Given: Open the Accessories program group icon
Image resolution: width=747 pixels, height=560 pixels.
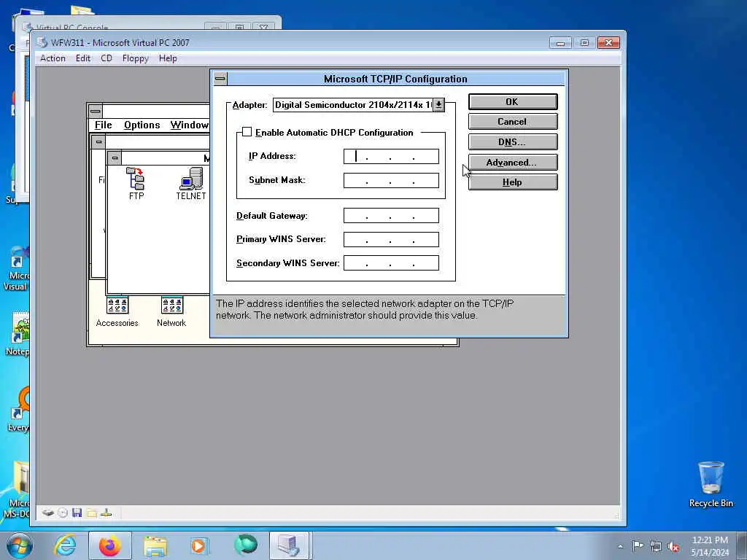Looking at the screenshot, I should pyautogui.click(x=117, y=312).
